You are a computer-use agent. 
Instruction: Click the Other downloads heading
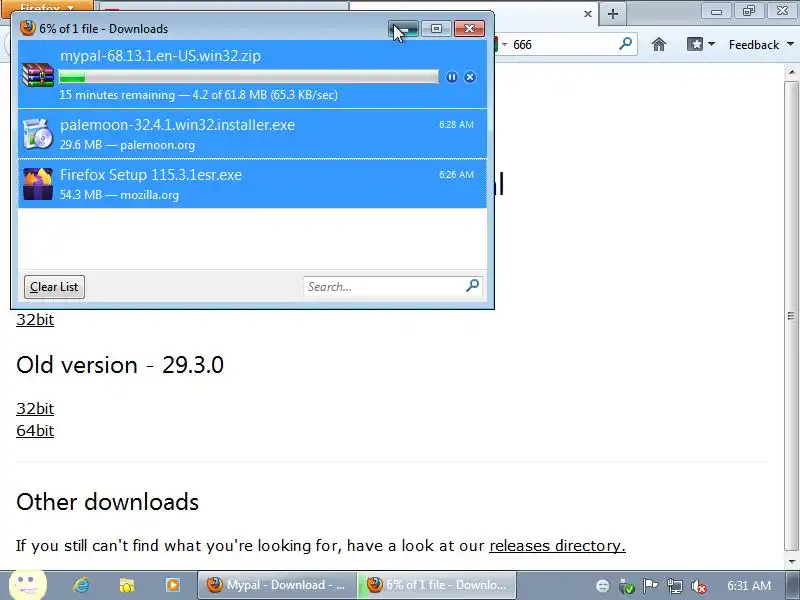107,502
